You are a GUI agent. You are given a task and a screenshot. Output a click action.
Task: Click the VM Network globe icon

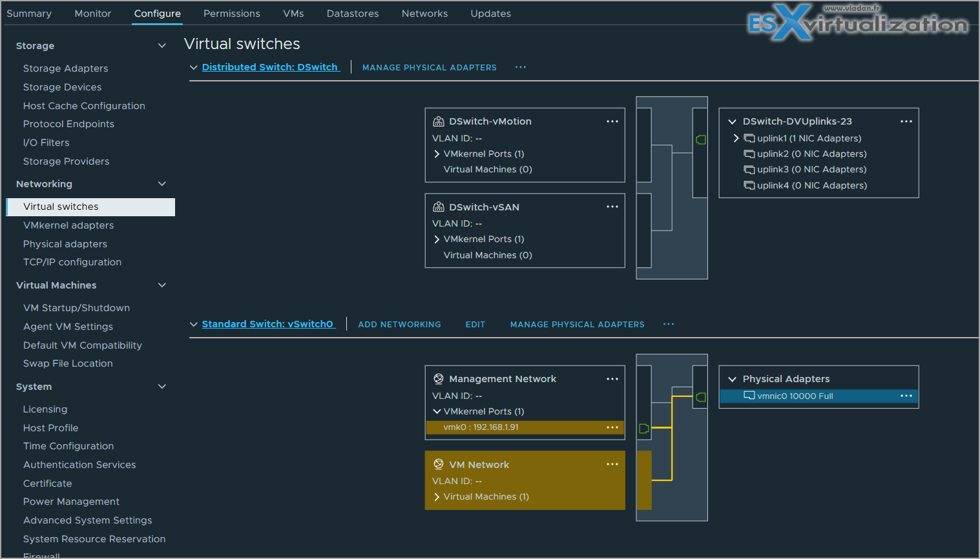click(x=439, y=464)
